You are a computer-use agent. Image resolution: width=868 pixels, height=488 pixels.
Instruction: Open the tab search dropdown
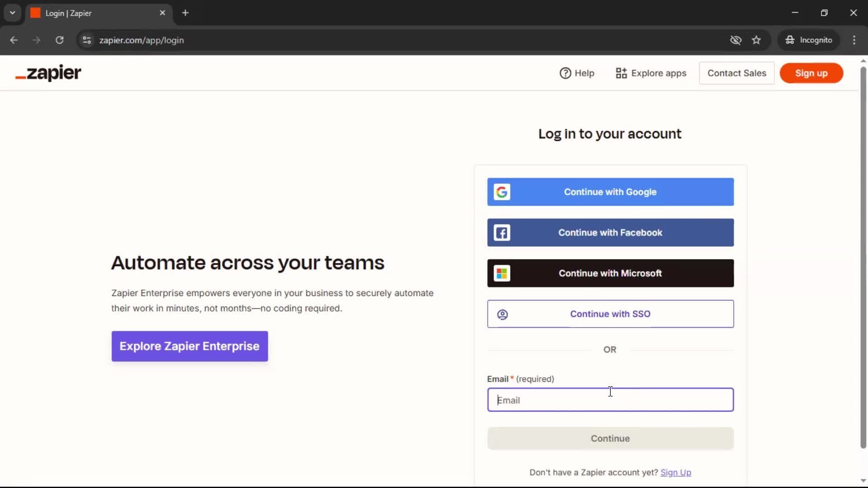pos(13,13)
